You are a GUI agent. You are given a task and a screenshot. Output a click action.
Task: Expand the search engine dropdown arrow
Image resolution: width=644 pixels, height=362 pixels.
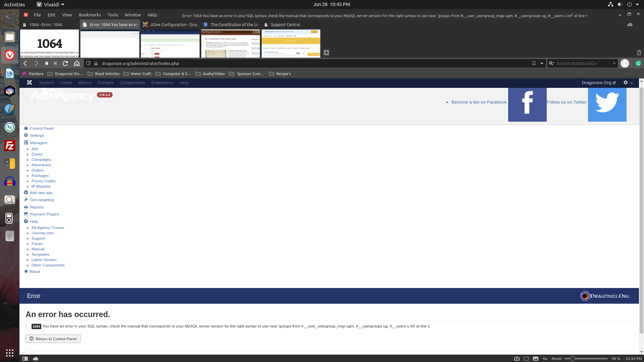(x=614, y=63)
